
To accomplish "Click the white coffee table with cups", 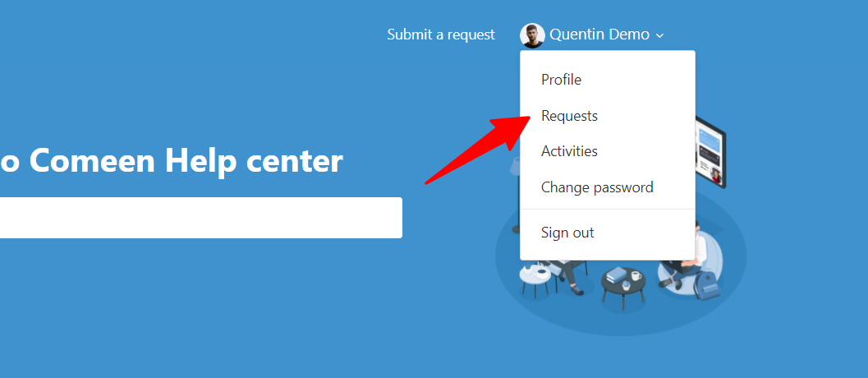I will tap(535, 280).
